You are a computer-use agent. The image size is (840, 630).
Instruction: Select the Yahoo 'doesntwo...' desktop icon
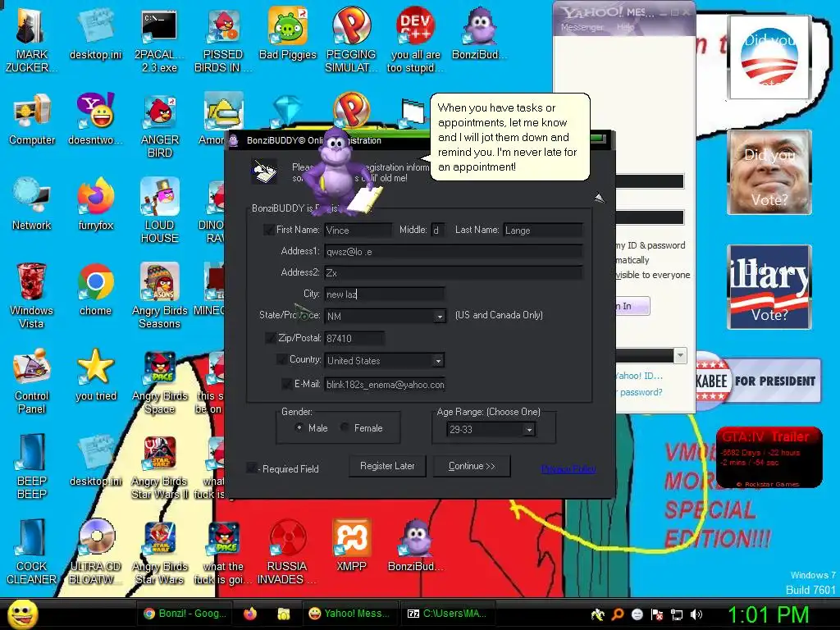pos(95,119)
